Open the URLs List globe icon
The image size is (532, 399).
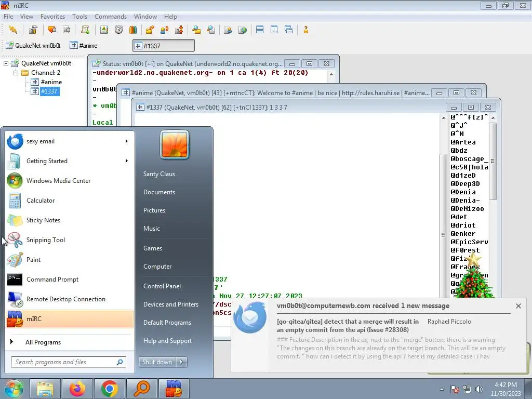(242, 30)
